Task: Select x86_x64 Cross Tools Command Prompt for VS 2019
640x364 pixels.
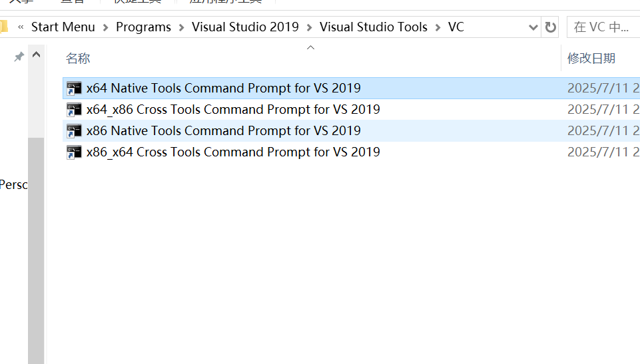Action: pos(233,152)
